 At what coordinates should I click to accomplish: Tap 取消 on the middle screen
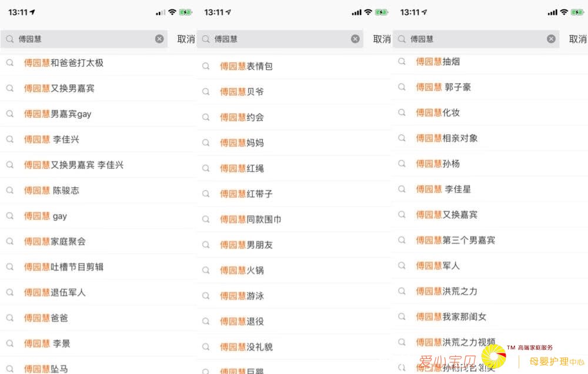[382, 39]
